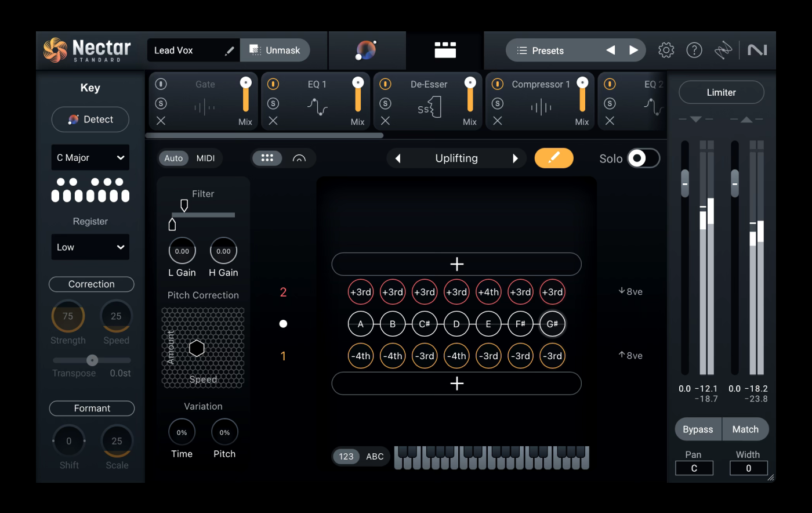812x513 pixels.
Task: Toggle the orange pencil edit button
Action: click(x=554, y=158)
